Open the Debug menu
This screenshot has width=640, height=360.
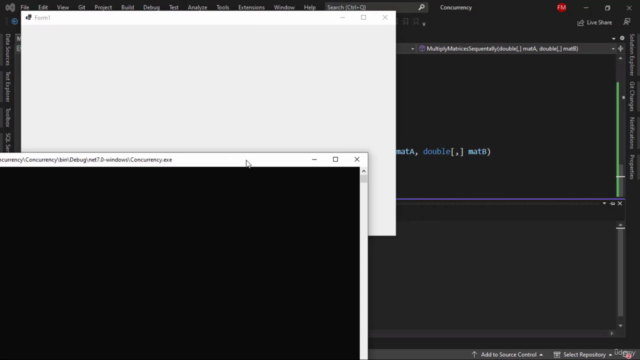click(x=151, y=7)
